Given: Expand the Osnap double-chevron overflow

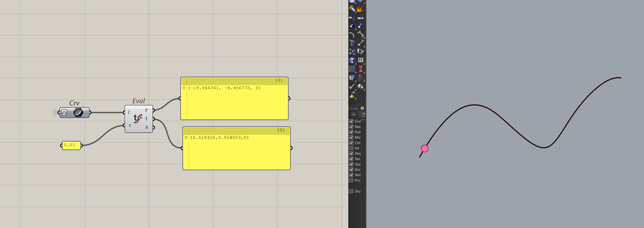Looking at the screenshot, I should coord(363,120).
